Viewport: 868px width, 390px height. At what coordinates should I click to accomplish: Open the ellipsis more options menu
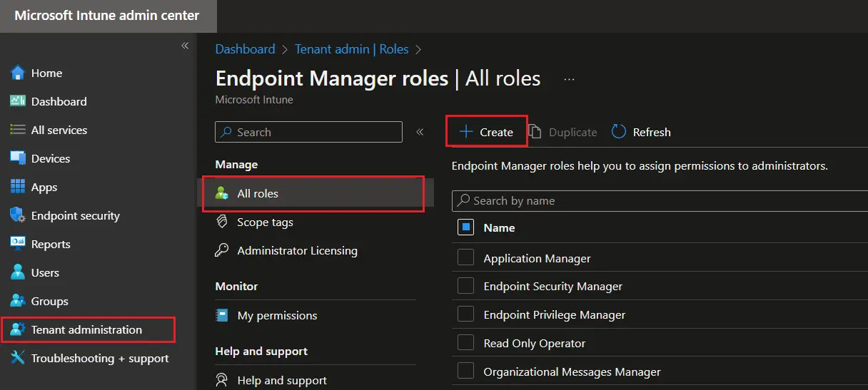pos(569,79)
